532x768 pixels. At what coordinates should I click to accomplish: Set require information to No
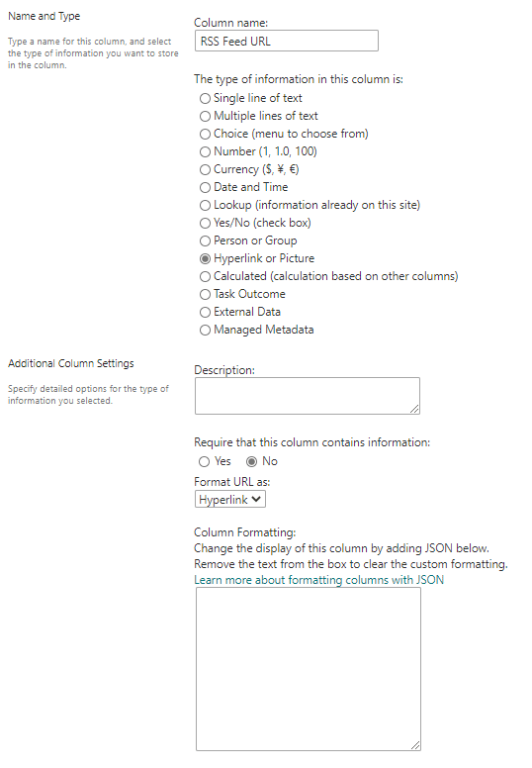tap(251, 461)
